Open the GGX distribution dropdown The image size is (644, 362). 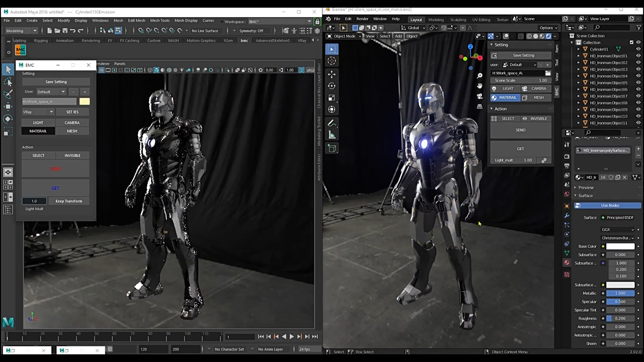coord(618,230)
